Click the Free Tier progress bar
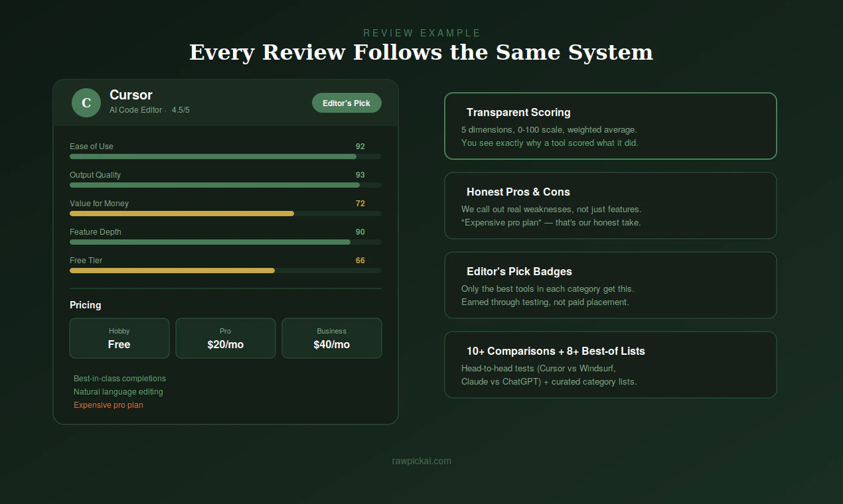The width and height of the screenshot is (843, 504). (226, 271)
